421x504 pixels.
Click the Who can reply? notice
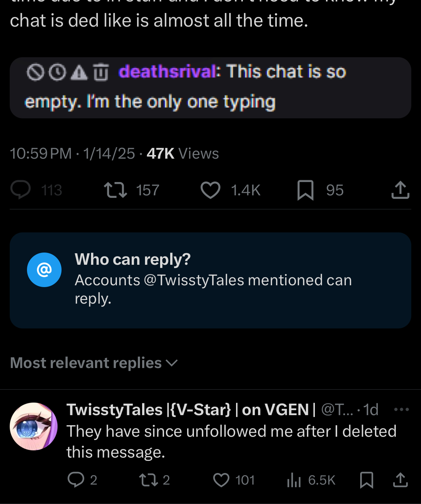click(210, 280)
